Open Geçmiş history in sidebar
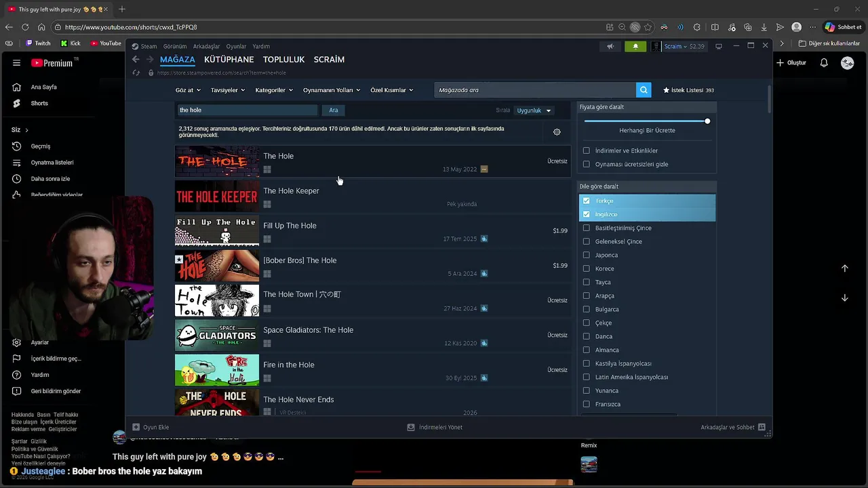Screen dimensions: 868x488 (41, 146)
